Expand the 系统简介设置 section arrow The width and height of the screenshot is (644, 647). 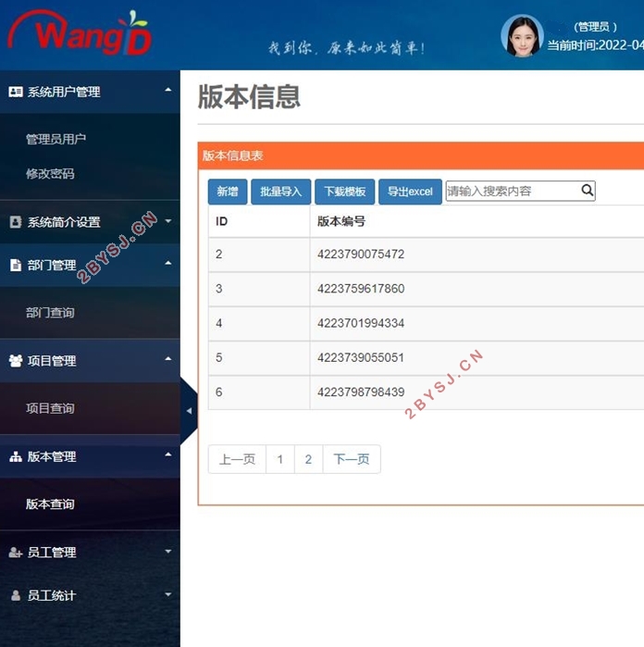pyautogui.click(x=167, y=221)
